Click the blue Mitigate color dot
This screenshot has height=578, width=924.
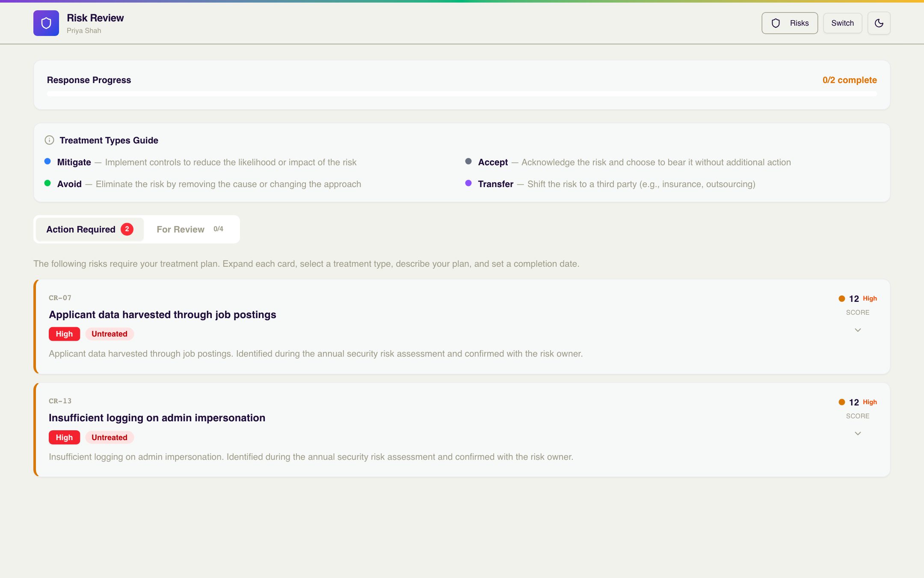coord(47,161)
